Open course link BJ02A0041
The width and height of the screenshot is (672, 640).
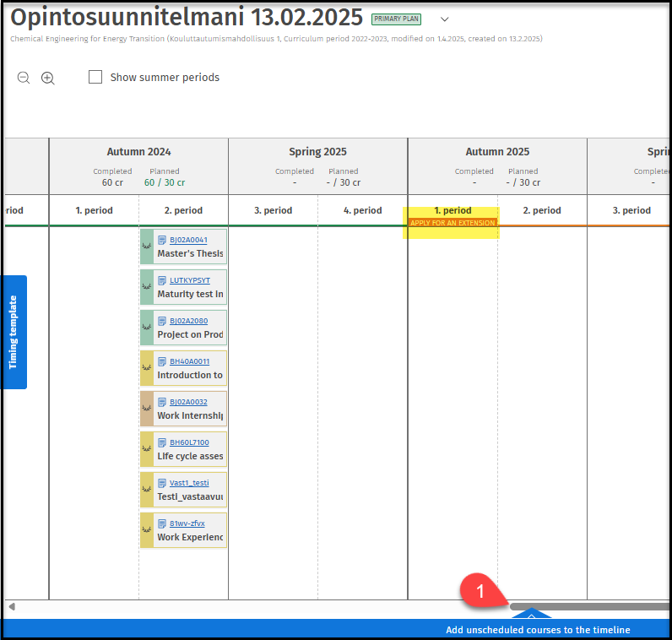pos(188,240)
